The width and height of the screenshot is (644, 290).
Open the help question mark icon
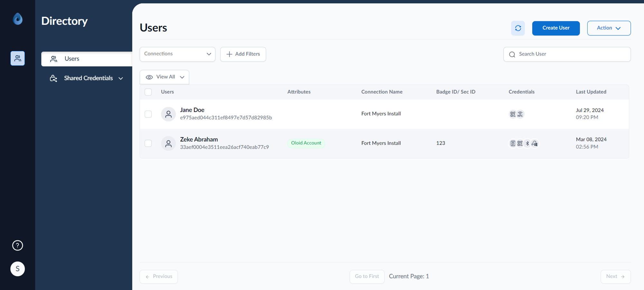(18, 246)
